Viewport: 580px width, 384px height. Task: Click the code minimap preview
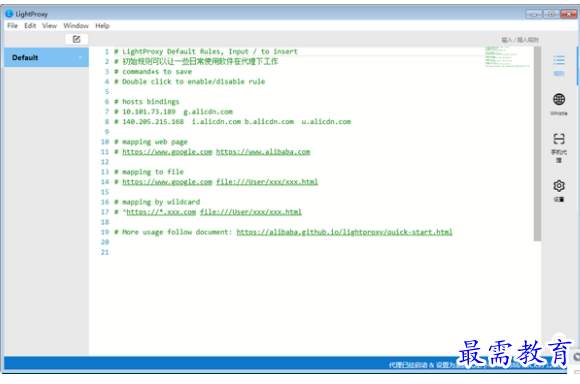508,57
